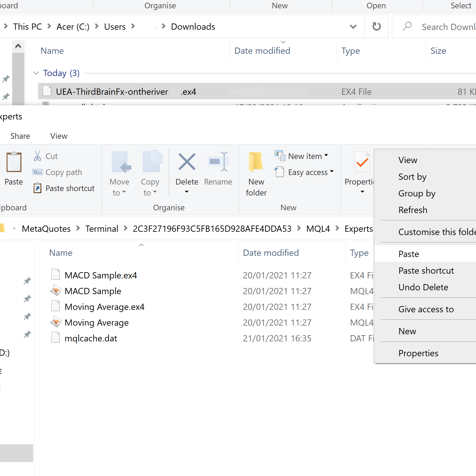
Task: Click the Paste shortcut ribbon icon
Action: (37, 188)
